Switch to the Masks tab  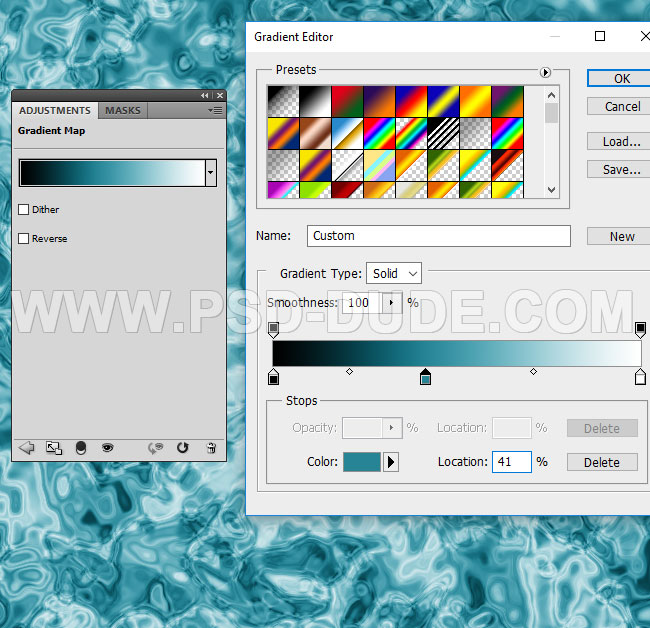tap(123, 111)
